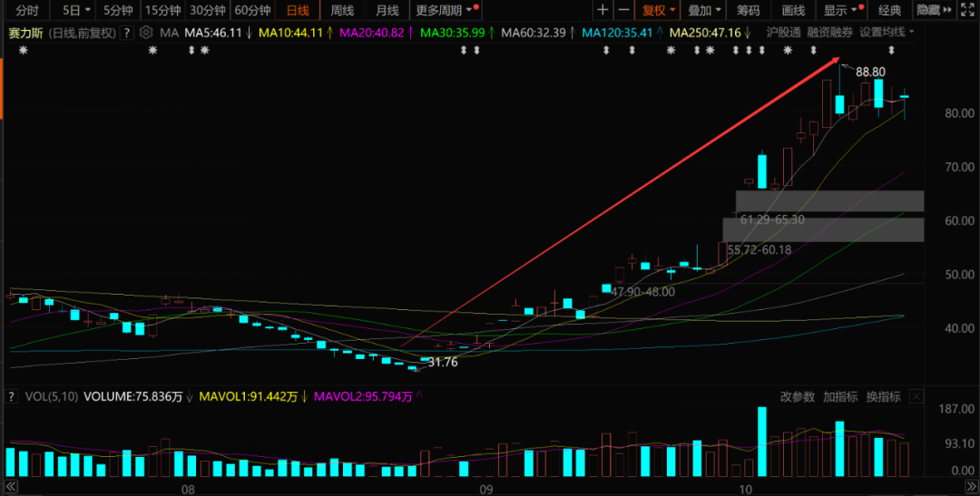Click the MA30:35.99 value

(x=453, y=33)
